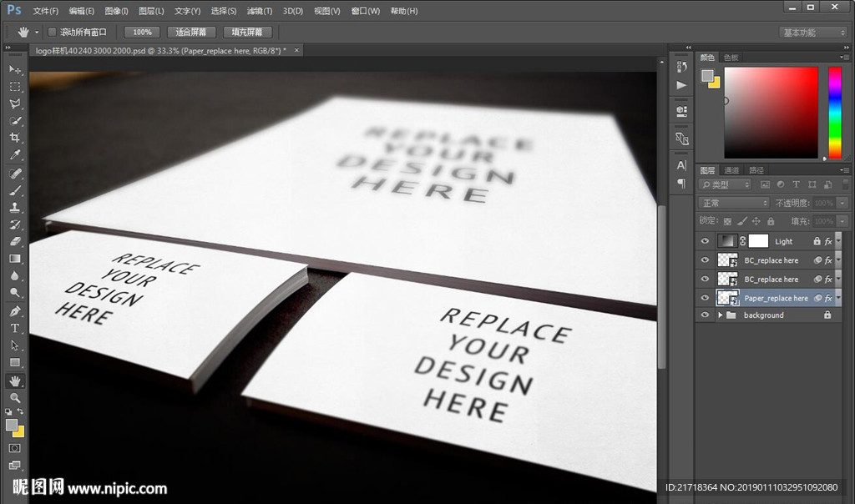Open the 滤镜(T) menu
Image resolution: width=855 pixels, height=504 pixels.
260,11
